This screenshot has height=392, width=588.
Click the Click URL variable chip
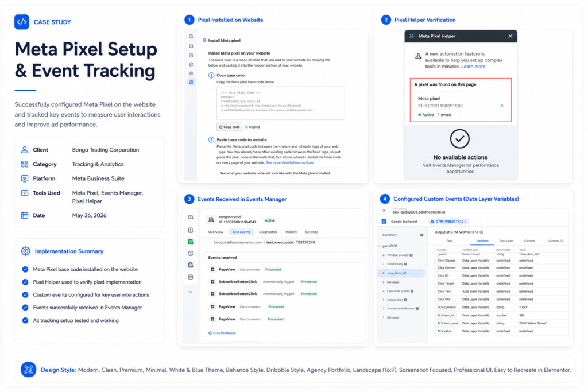(x=444, y=300)
